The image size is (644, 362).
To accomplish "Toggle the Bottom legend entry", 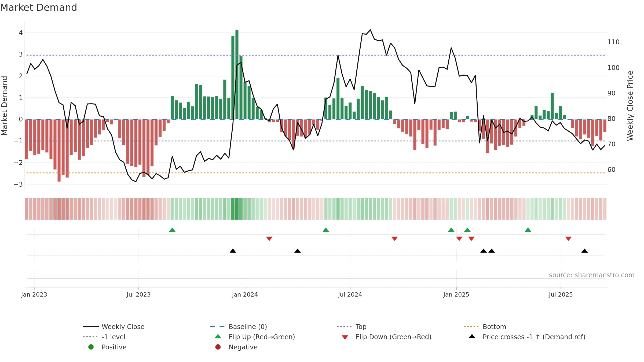I will tap(485, 327).
